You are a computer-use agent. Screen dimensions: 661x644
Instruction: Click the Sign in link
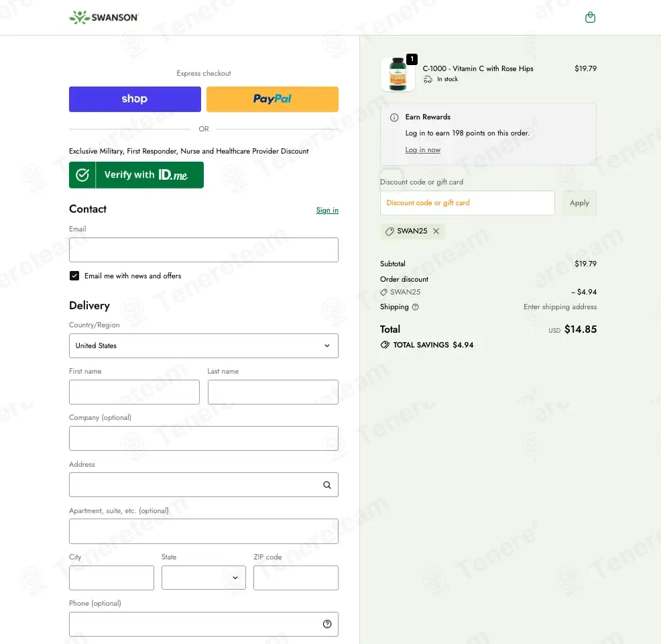coord(327,210)
